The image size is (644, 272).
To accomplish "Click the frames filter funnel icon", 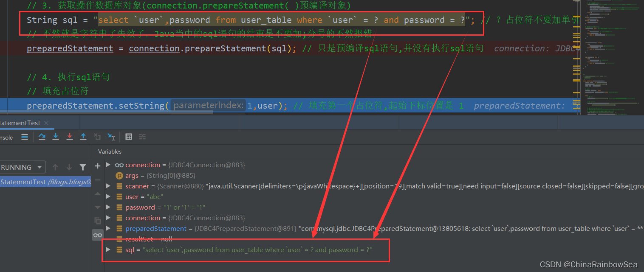I will [x=83, y=167].
